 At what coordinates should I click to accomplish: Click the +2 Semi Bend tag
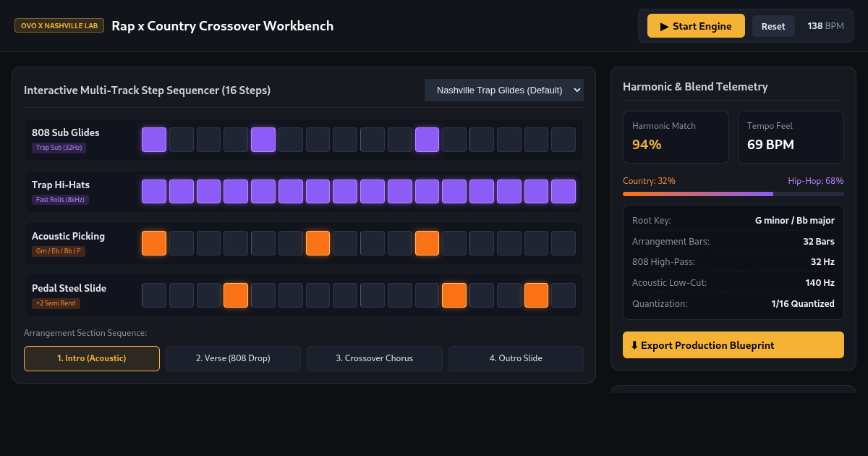56,303
